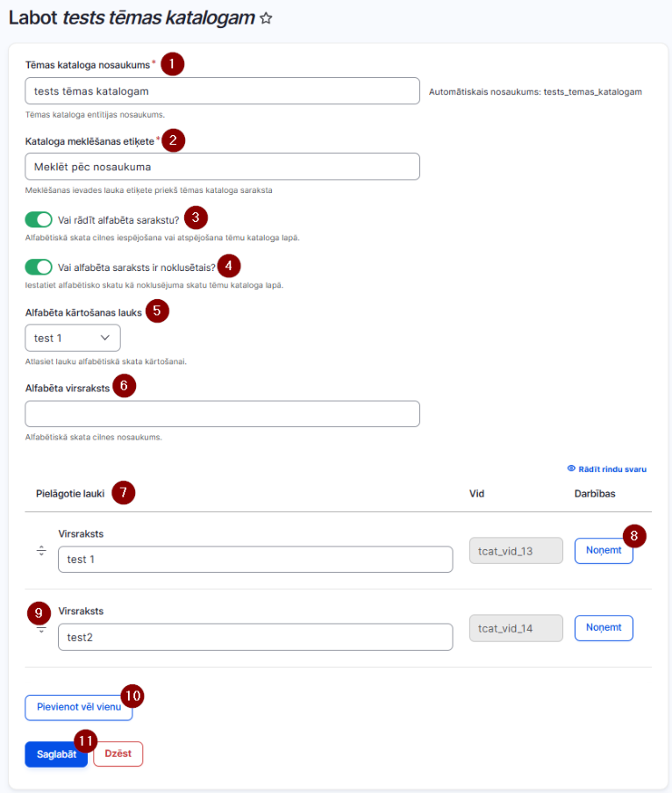Click the drag handle icon for test 1 row
672x793 pixels.
point(41,551)
